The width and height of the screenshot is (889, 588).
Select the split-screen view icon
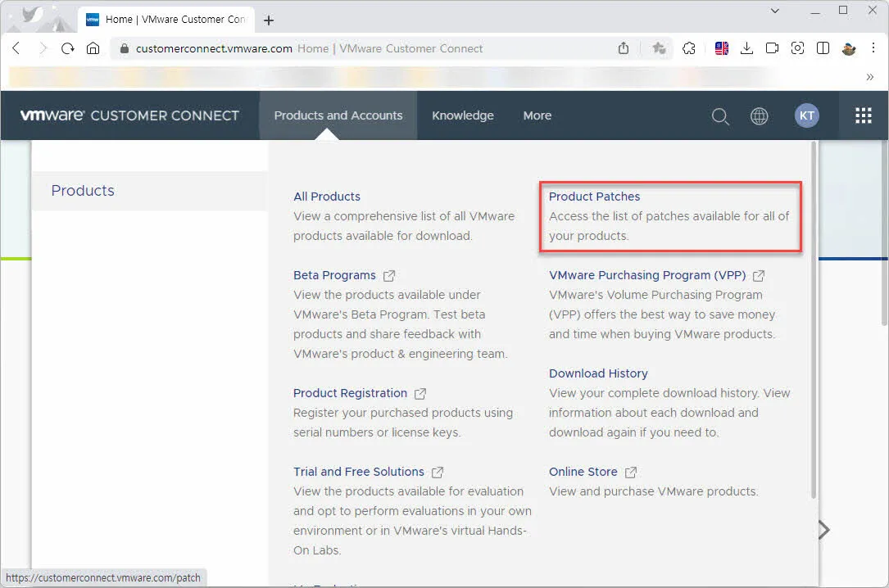(823, 48)
